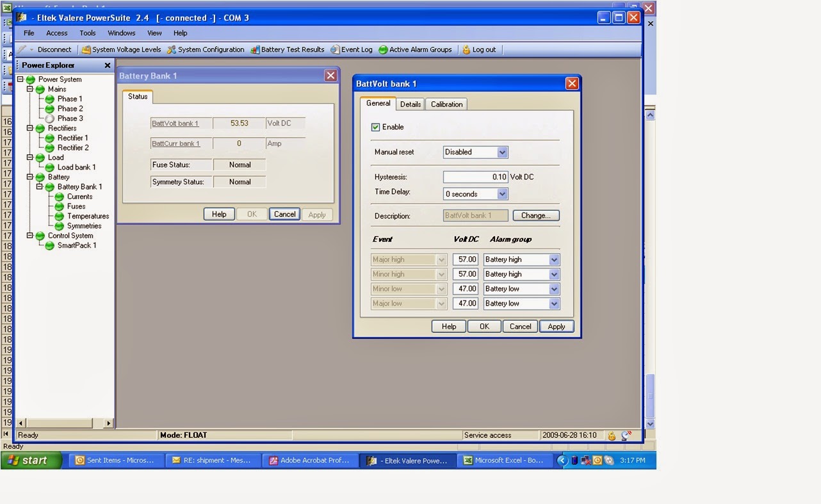Open the Tools menu
The image size is (821, 504).
(x=88, y=33)
